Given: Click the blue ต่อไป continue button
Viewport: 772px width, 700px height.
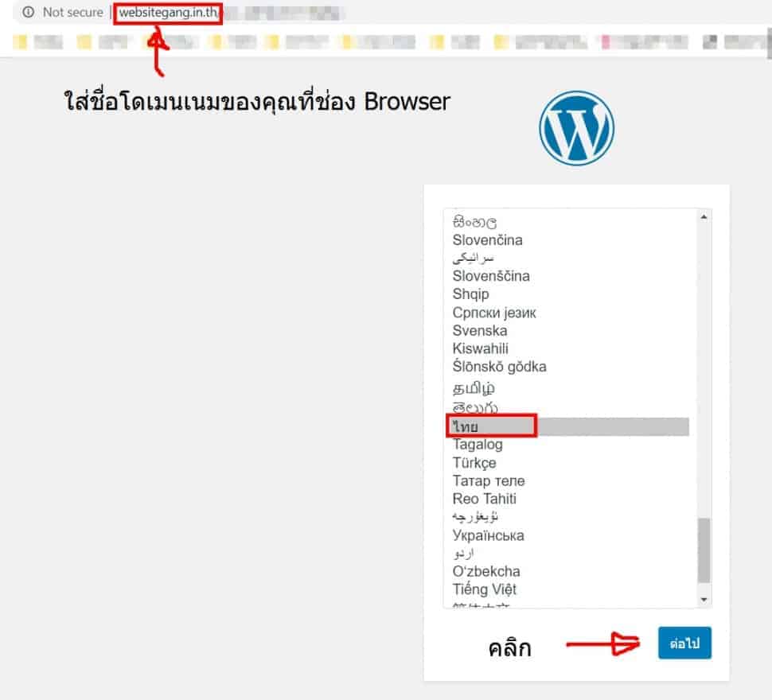Looking at the screenshot, I should click(x=684, y=643).
